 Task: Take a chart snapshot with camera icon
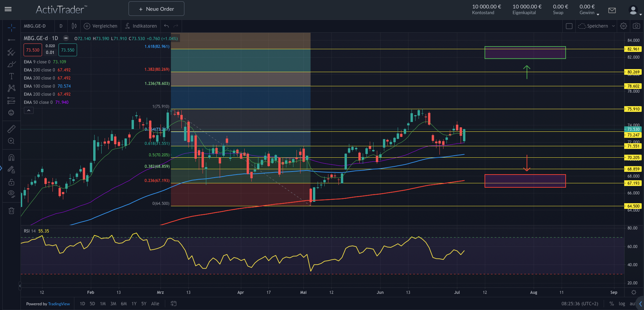coord(636,26)
